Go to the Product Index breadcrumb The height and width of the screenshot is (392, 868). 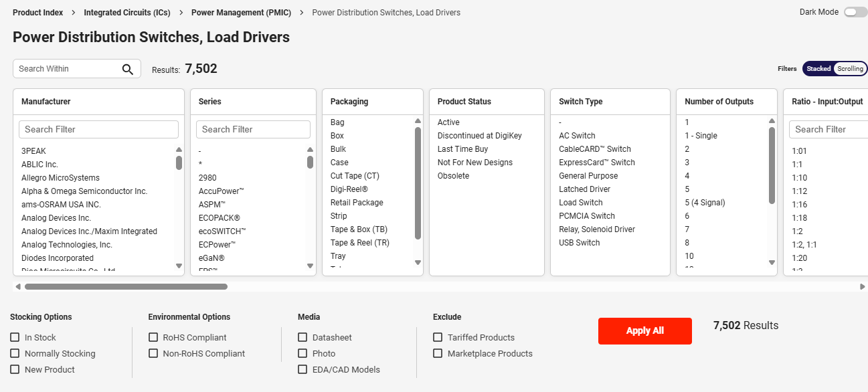click(37, 13)
